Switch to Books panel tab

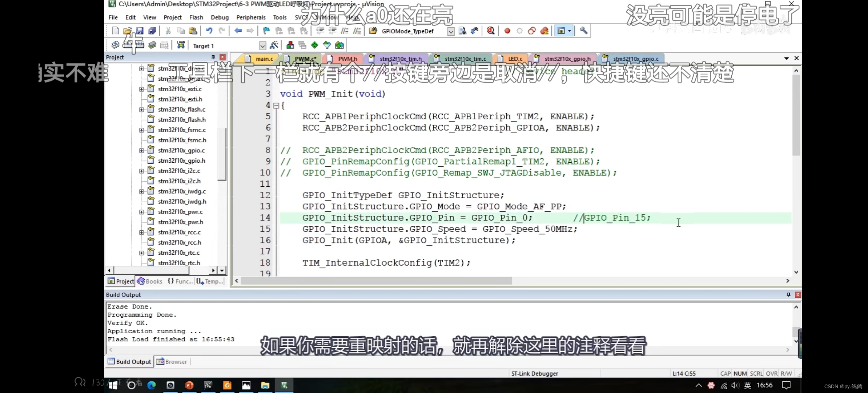pos(150,281)
